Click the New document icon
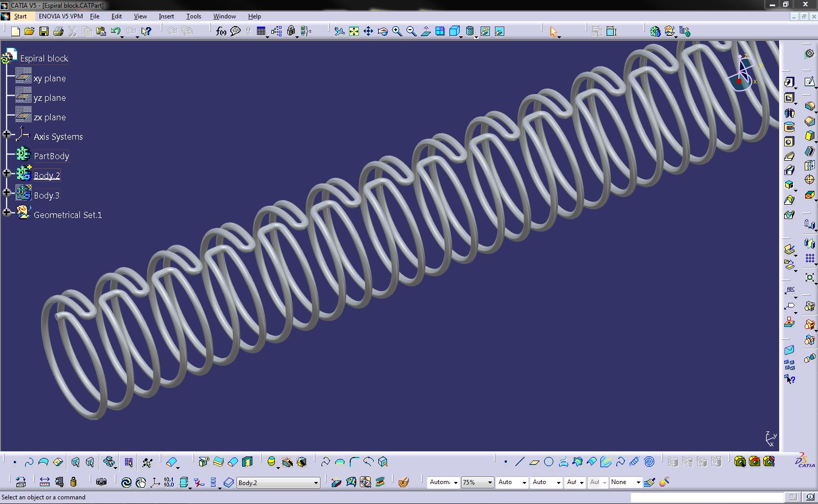 [x=15, y=32]
